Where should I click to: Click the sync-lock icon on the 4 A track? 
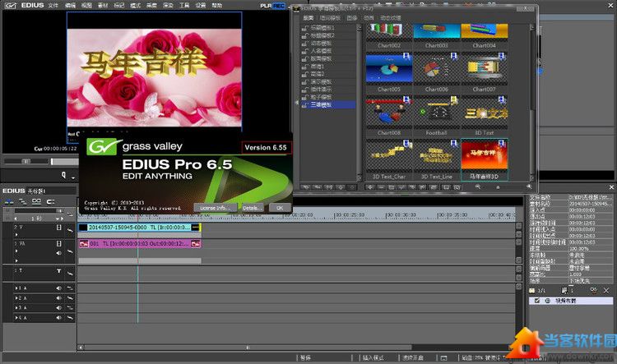(70, 318)
